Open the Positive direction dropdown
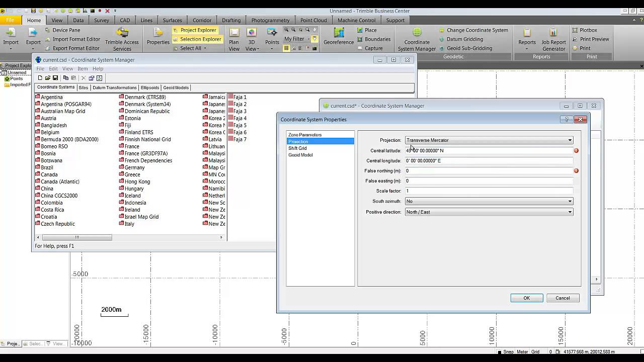This screenshot has width=644, height=362. [489, 212]
